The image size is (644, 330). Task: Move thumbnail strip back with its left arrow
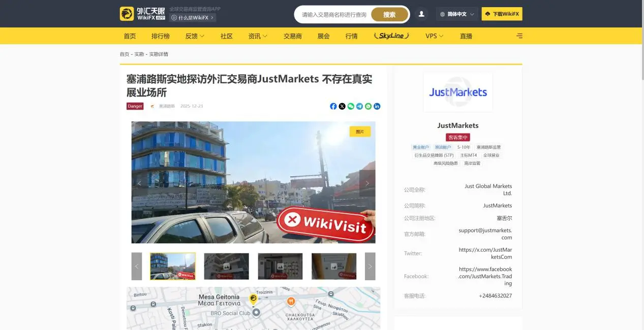(x=137, y=266)
